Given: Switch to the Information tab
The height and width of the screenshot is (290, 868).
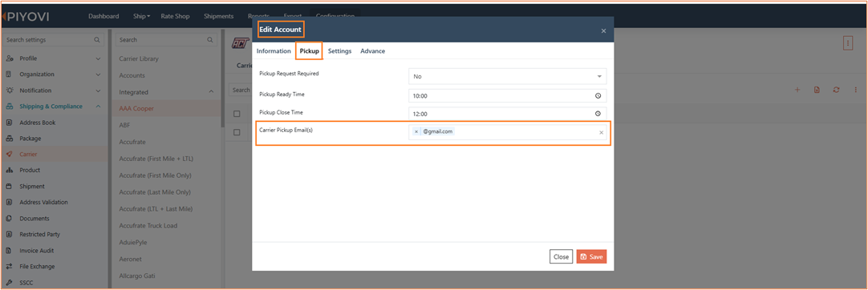Looking at the screenshot, I should point(274,50).
